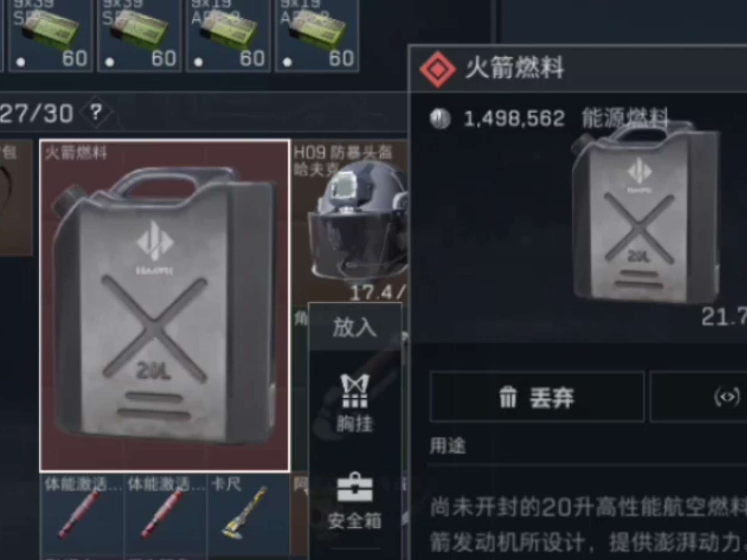Select the second 体能激活 injector item
The width and height of the screenshot is (747, 560).
click(165, 515)
